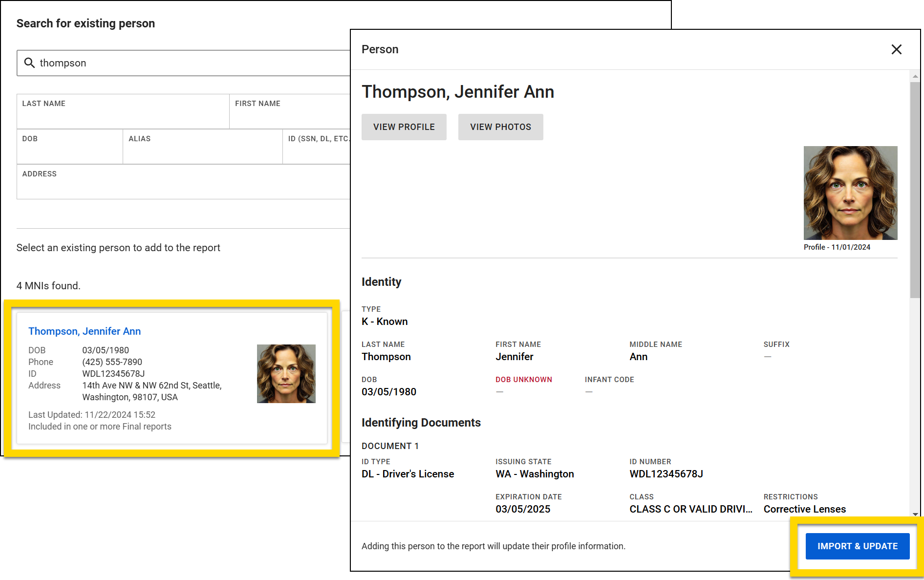924x580 pixels.
Task: Click the ID number WDL12345678J
Action: point(665,473)
